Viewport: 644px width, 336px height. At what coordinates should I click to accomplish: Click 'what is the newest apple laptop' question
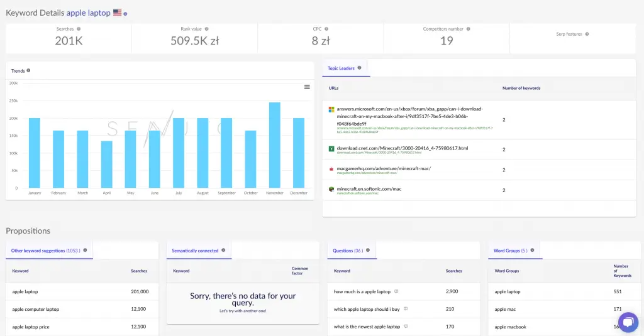pyautogui.click(x=367, y=327)
